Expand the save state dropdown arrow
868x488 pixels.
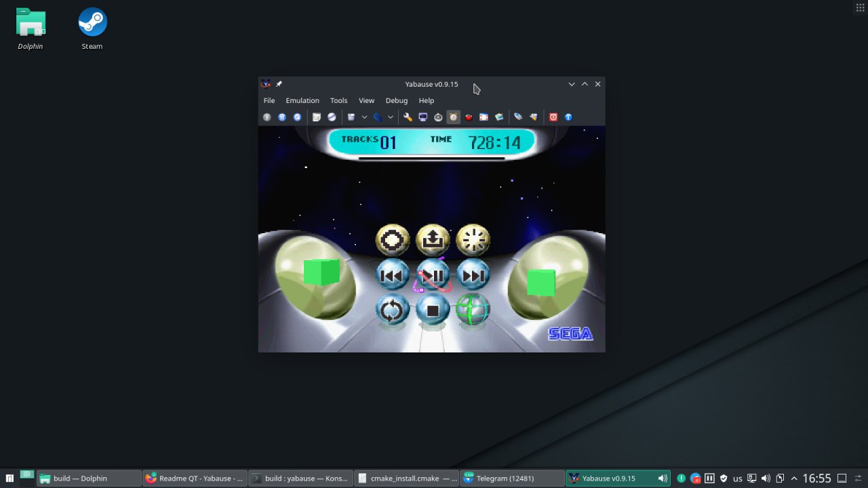[x=364, y=117]
